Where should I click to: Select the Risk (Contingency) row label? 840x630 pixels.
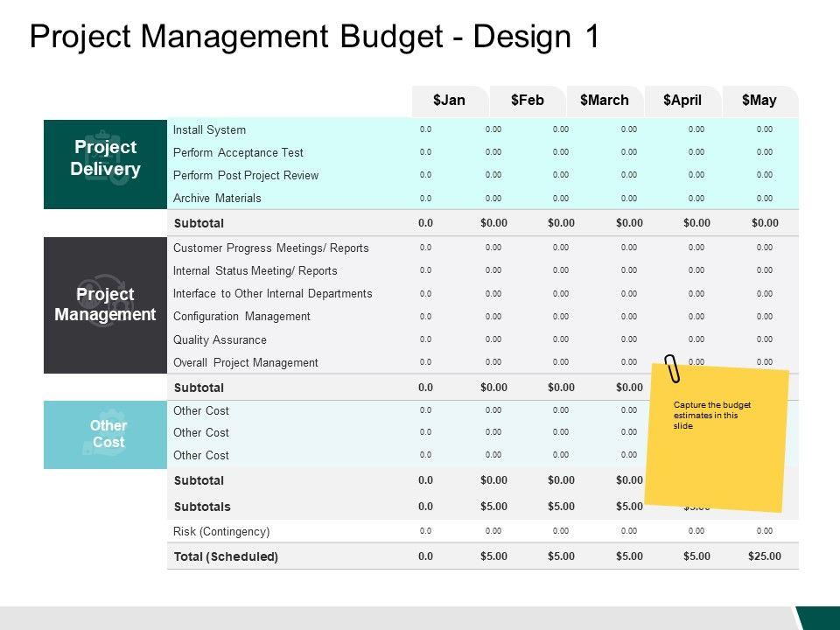click(221, 531)
